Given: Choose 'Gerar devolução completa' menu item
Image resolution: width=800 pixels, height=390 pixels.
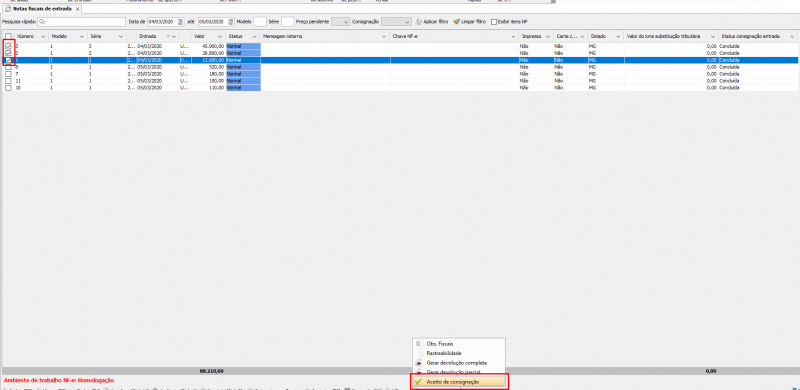Looking at the screenshot, I should coord(459,362).
